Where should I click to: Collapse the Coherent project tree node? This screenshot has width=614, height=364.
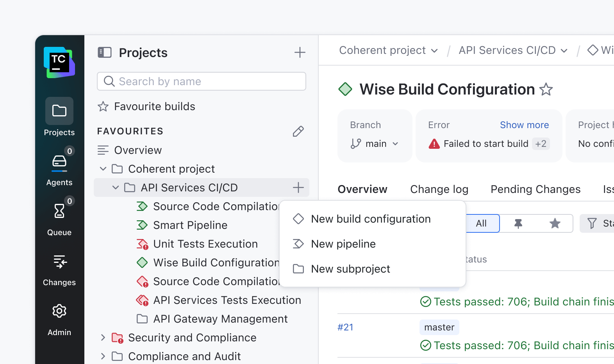pyautogui.click(x=103, y=169)
